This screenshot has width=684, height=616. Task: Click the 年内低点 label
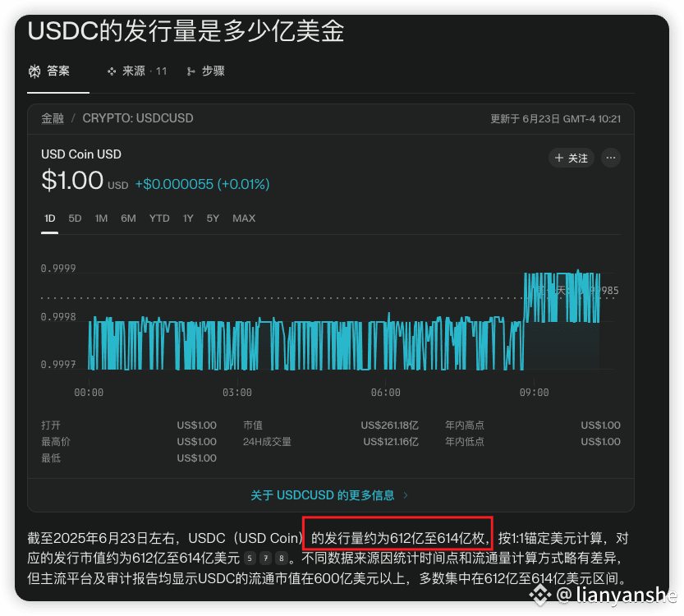pyautogui.click(x=465, y=442)
